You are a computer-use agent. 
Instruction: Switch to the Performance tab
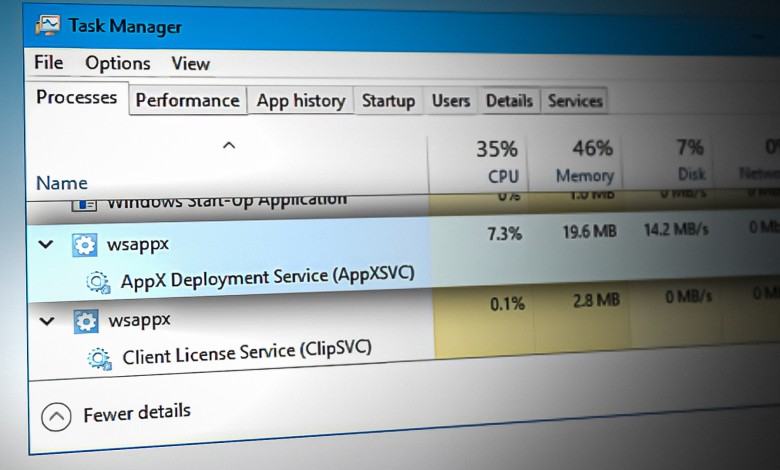click(x=188, y=100)
